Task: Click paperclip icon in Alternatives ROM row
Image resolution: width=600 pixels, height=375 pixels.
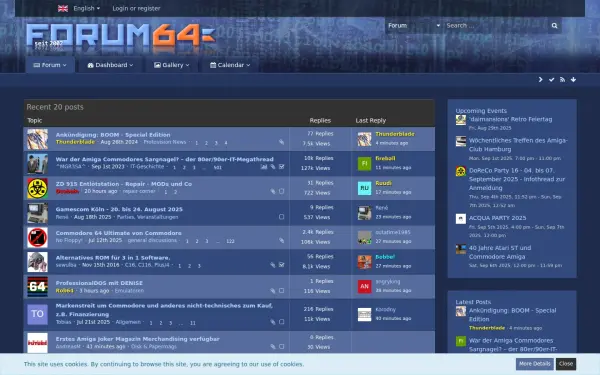Action: point(273,265)
